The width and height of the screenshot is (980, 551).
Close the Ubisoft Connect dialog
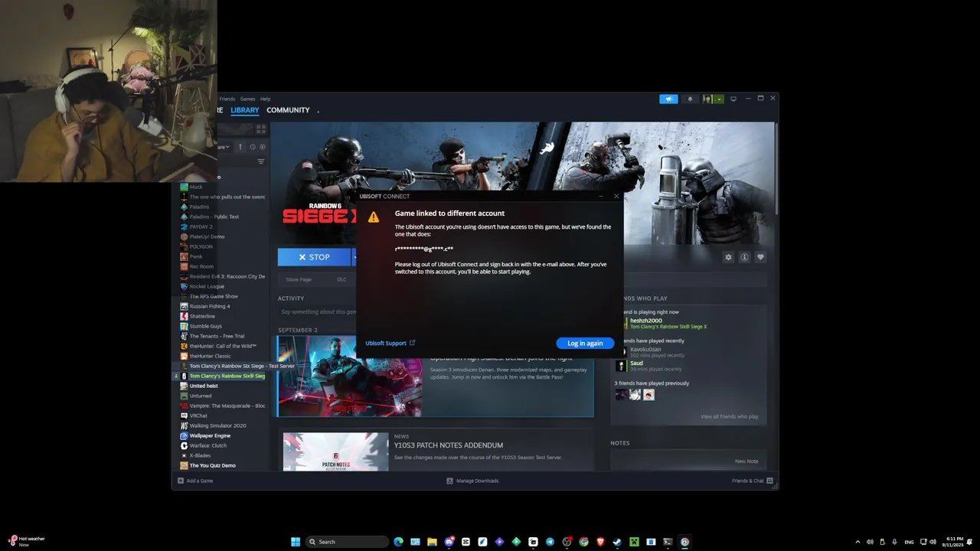point(616,196)
